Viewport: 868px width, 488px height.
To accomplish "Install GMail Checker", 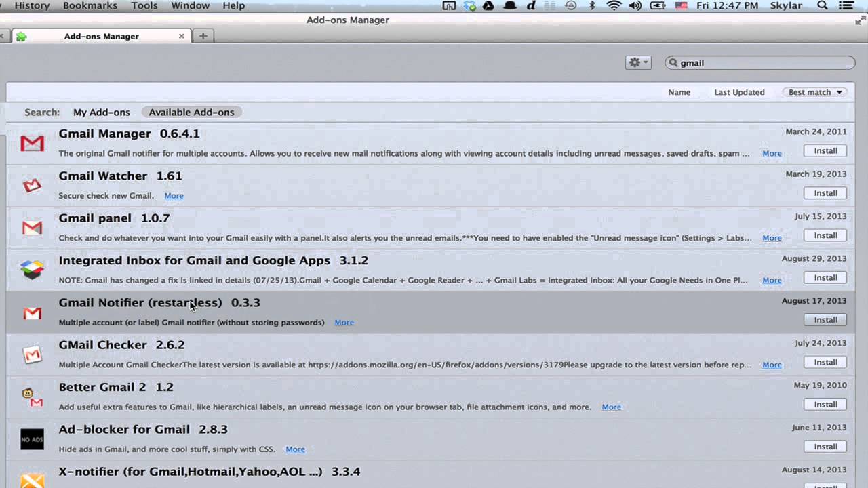I will [825, 362].
